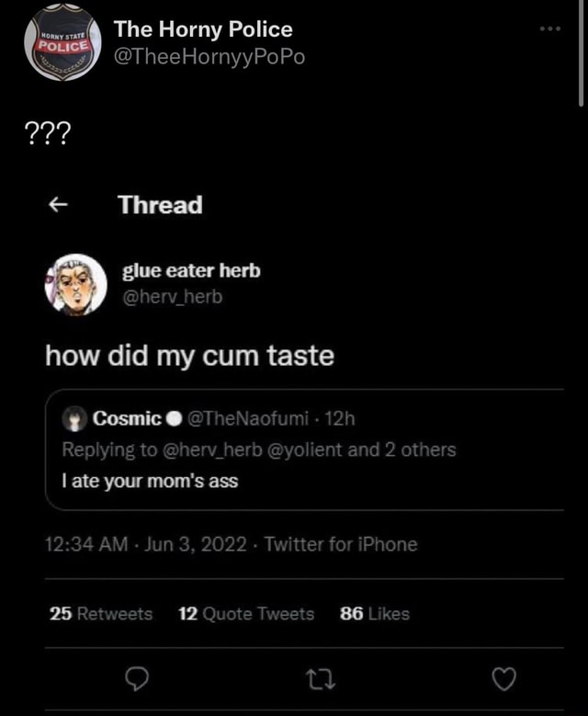The height and width of the screenshot is (716, 588).
Task: Click the retweet arrows icon
Action: [318, 681]
